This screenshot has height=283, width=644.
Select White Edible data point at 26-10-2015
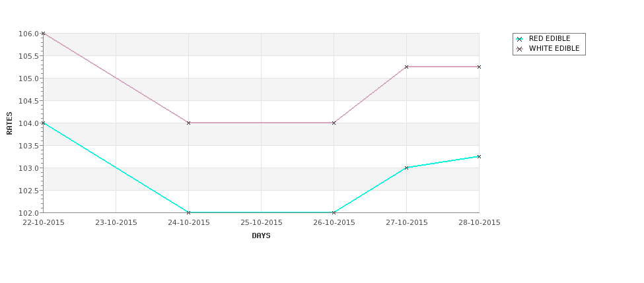pos(334,123)
